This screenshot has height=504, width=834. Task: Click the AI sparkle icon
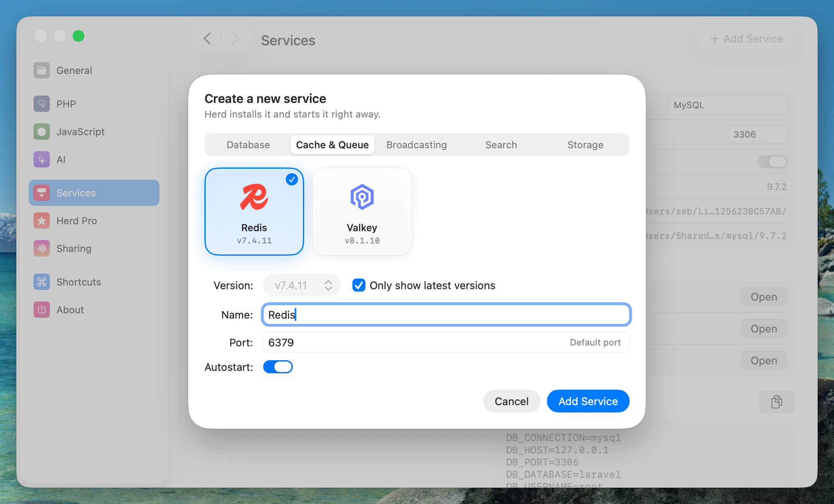42,159
